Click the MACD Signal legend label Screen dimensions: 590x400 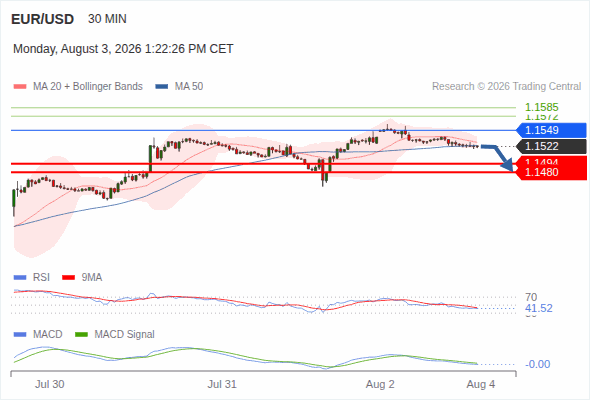(x=125, y=335)
